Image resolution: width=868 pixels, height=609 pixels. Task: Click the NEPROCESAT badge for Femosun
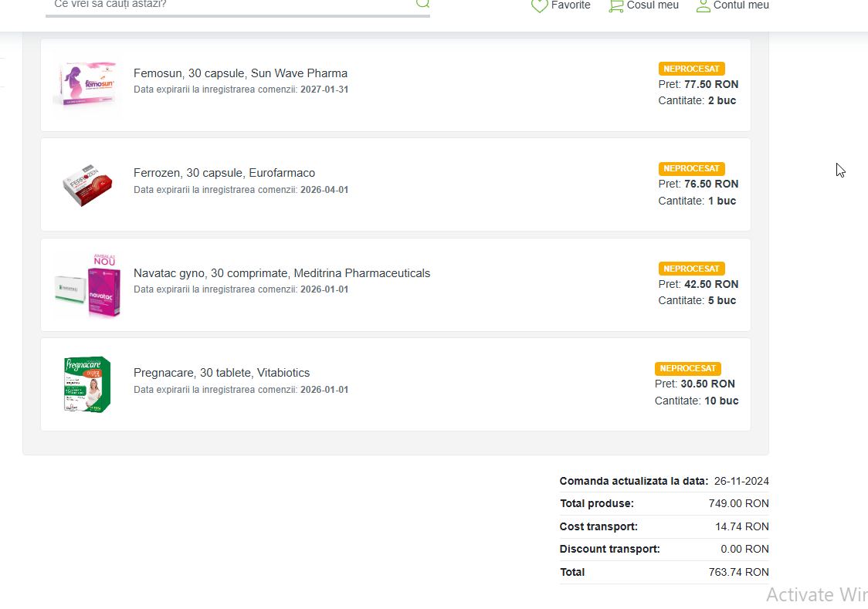click(691, 69)
